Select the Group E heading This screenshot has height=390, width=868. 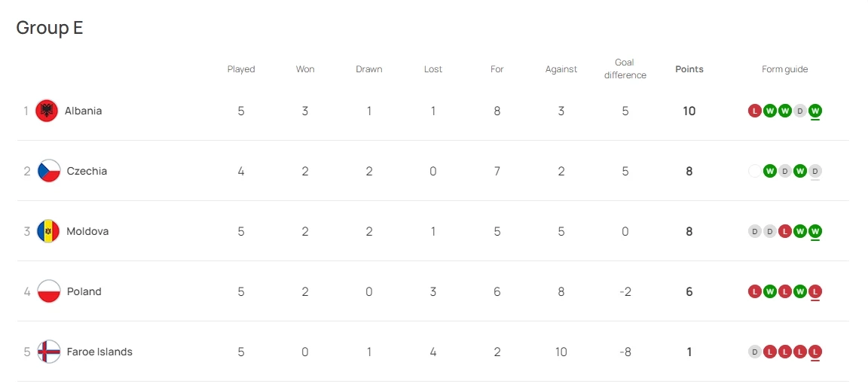[50, 28]
